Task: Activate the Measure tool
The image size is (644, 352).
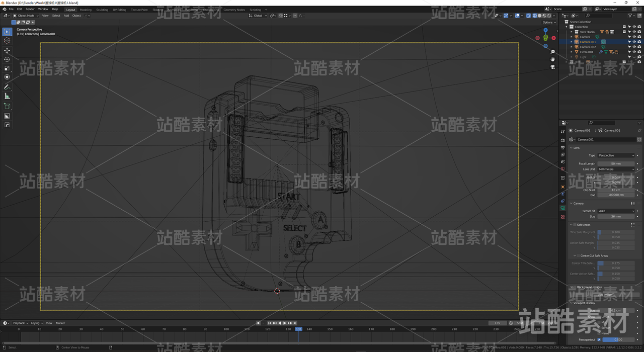Action: point(7,96)
